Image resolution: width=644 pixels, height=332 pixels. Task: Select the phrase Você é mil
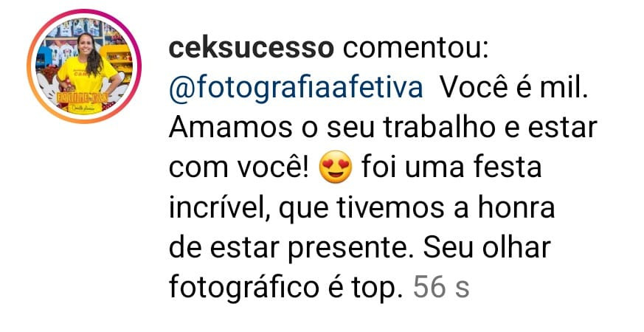pyautogui.click(x=514, y=88)
